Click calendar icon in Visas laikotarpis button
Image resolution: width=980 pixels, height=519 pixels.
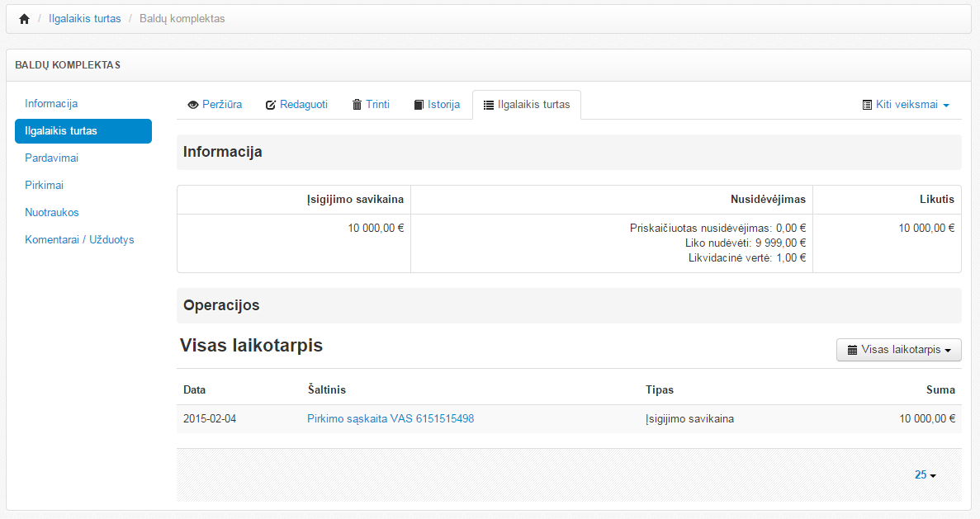tap(852, 350)
